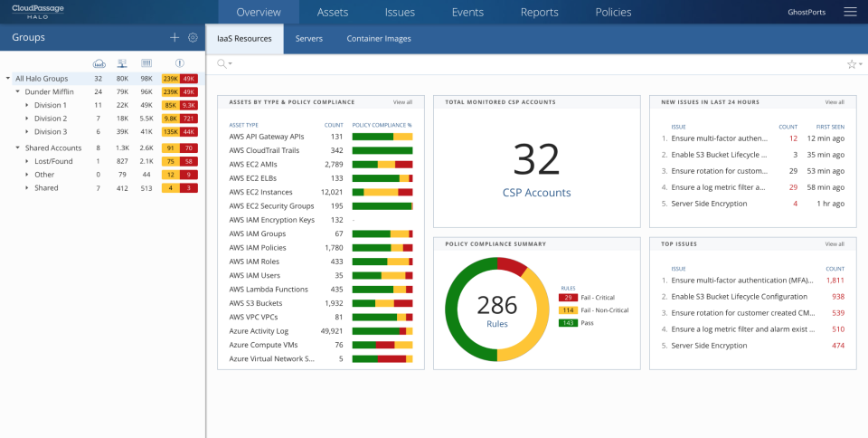
Task: Click the issues alert column icon
Action: [179, 63]
